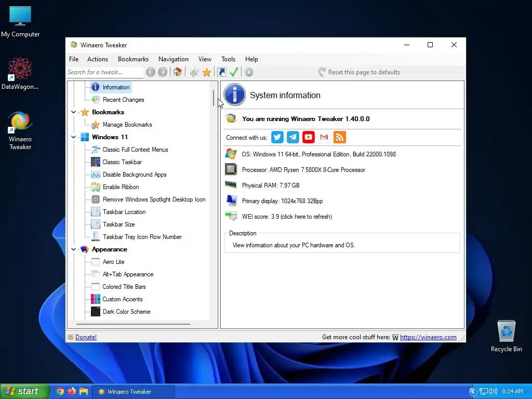This screenshot has height=399, width=532.
Task: Open the Winaero Tweaker desktop shortcut
Action: (20, 130)
